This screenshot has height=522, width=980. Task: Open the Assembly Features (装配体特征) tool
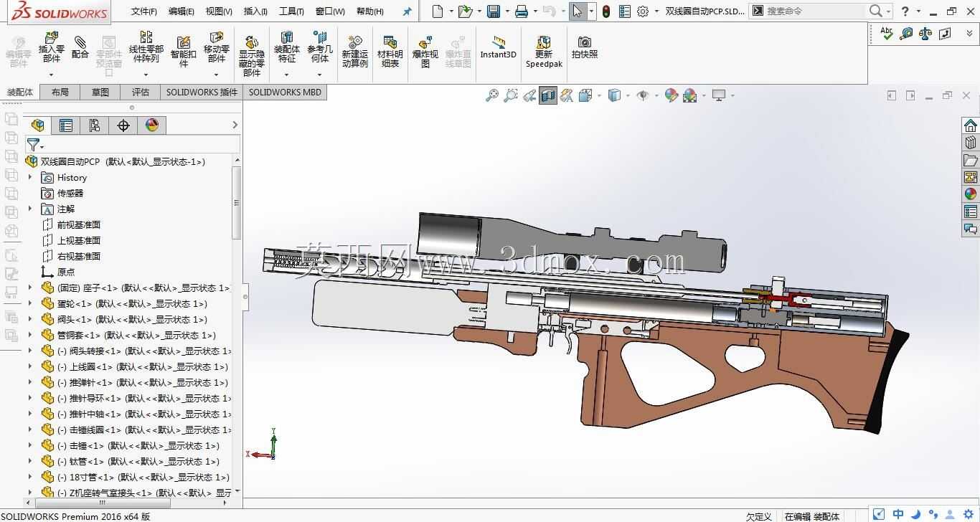tap(286, 47)
